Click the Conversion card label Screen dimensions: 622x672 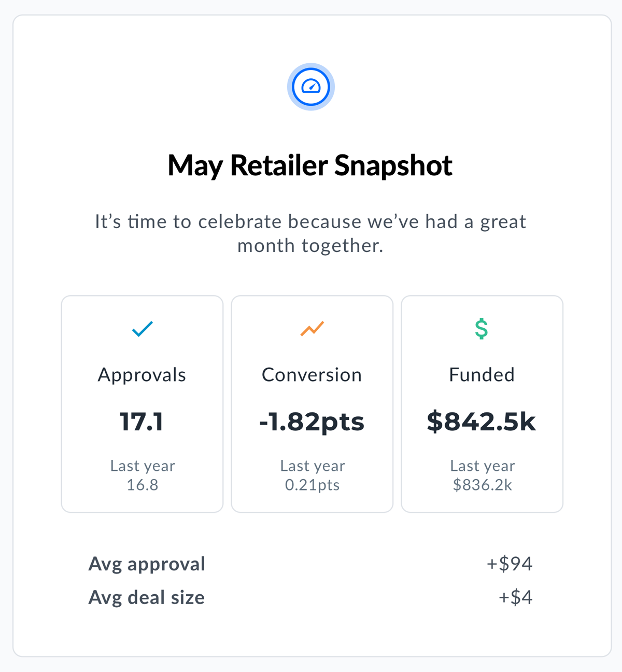[312, 375]
